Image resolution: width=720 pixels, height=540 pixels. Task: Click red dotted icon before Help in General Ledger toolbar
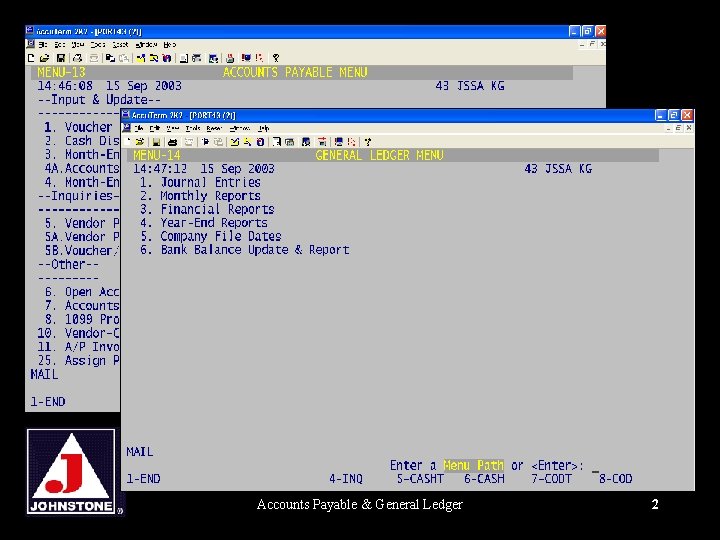tap(352, 142)
